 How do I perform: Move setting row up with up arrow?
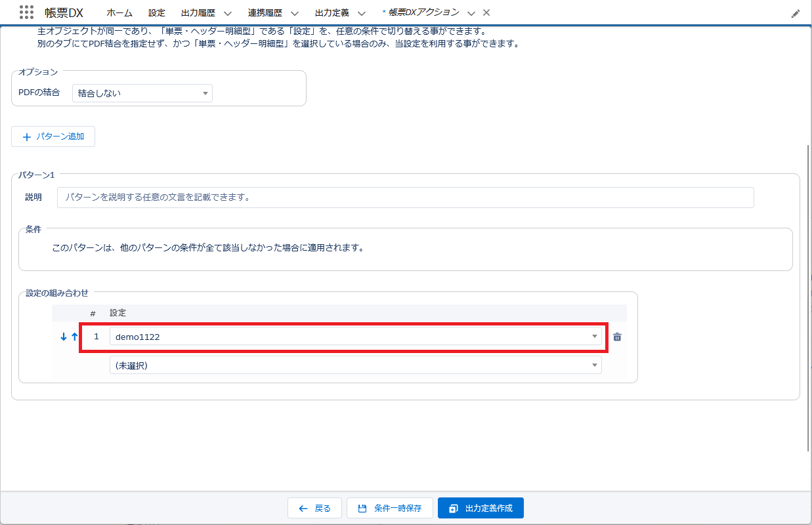(x=74, y=337)
